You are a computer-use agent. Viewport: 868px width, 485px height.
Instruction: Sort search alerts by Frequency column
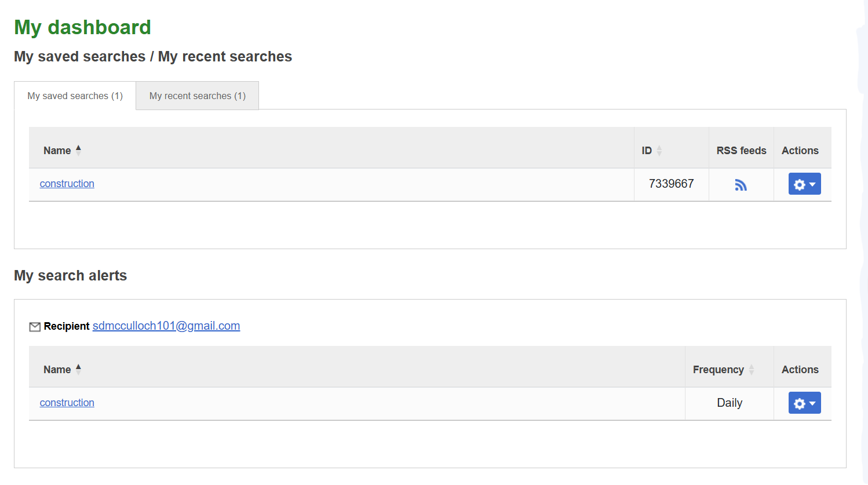pyautogui.click(x=724, y=369)
